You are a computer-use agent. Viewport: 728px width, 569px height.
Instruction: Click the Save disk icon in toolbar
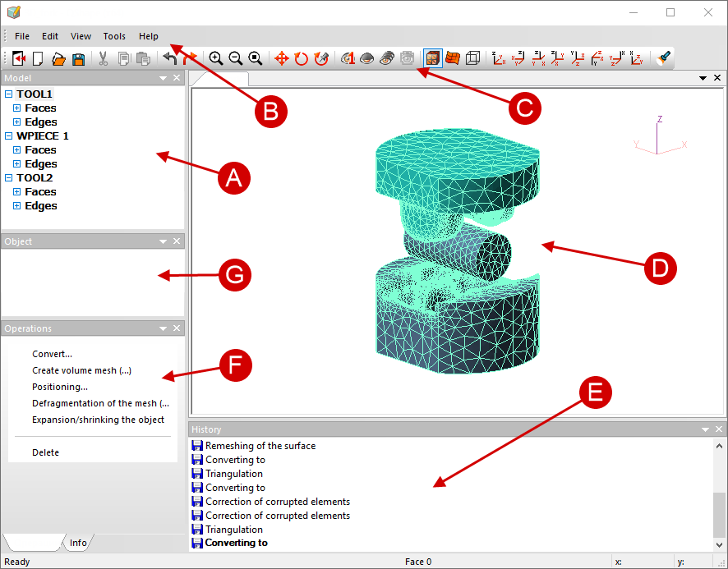78,58
